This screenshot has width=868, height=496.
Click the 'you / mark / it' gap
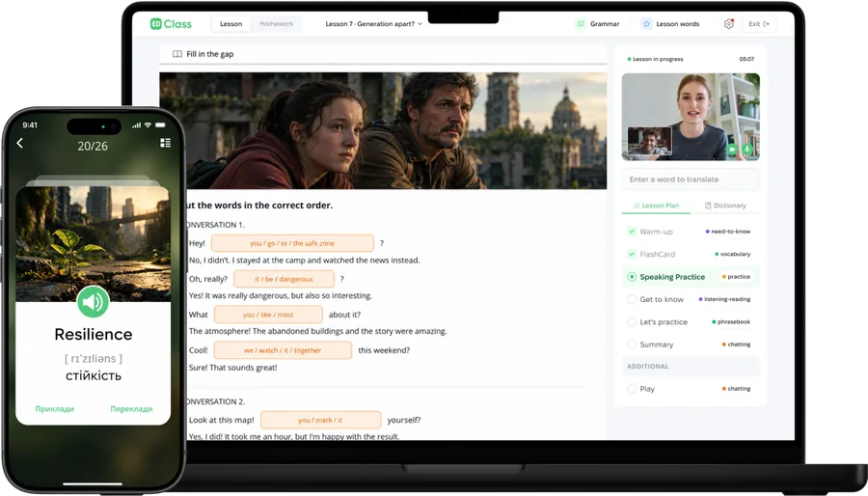pos(320,420)
